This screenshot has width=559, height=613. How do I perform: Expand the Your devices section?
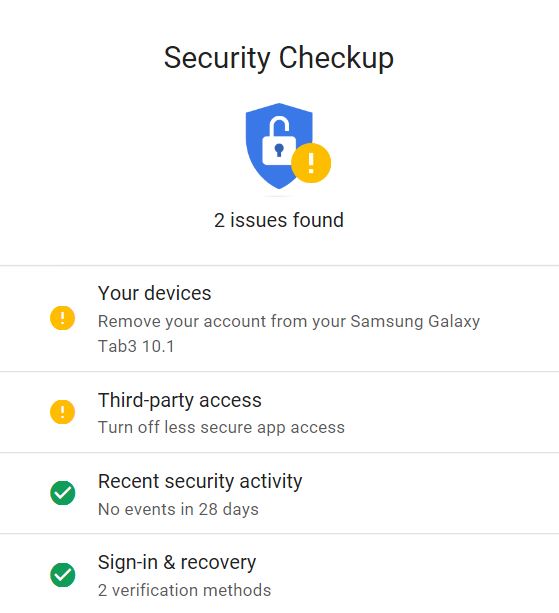[280, 319]
